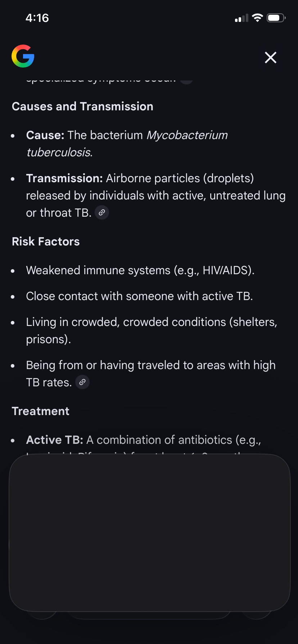
Task: Close the AI overview with the X
Action: click(270, 57)
